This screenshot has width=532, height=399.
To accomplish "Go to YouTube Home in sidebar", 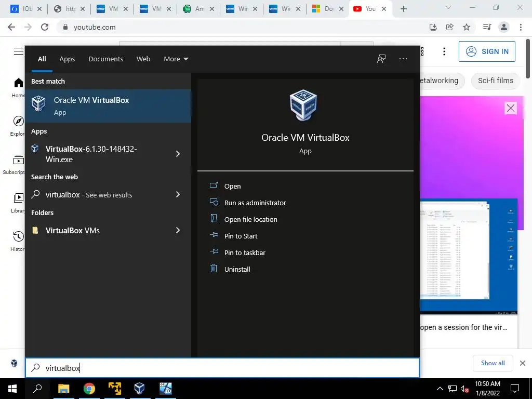I will [18, 87].
